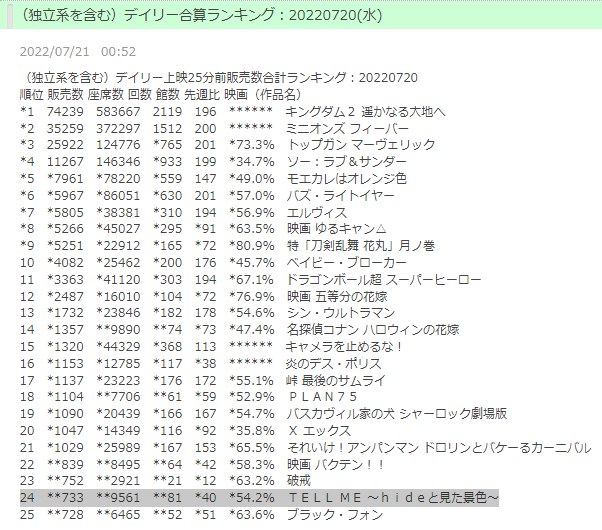Select the title ドラゴンボール超 スーパーヒーロー
Viewport: 602px width, 530px height.
pos(384,280)
